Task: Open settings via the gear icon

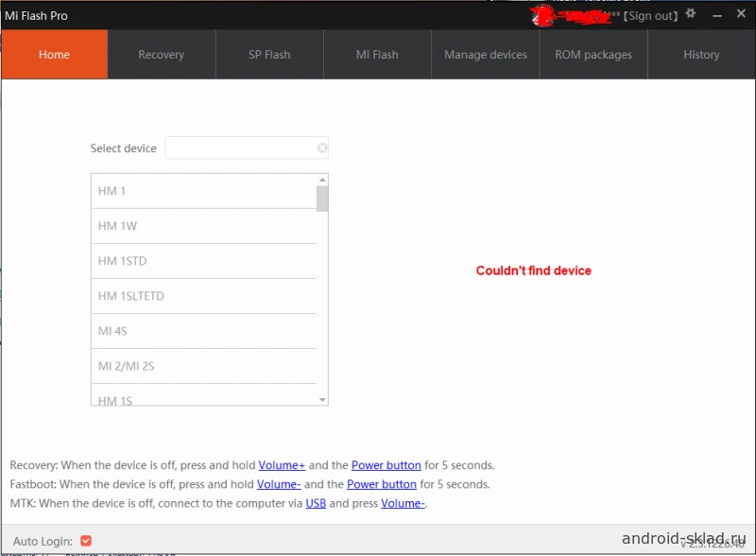Action: click(x=691, y=14)
